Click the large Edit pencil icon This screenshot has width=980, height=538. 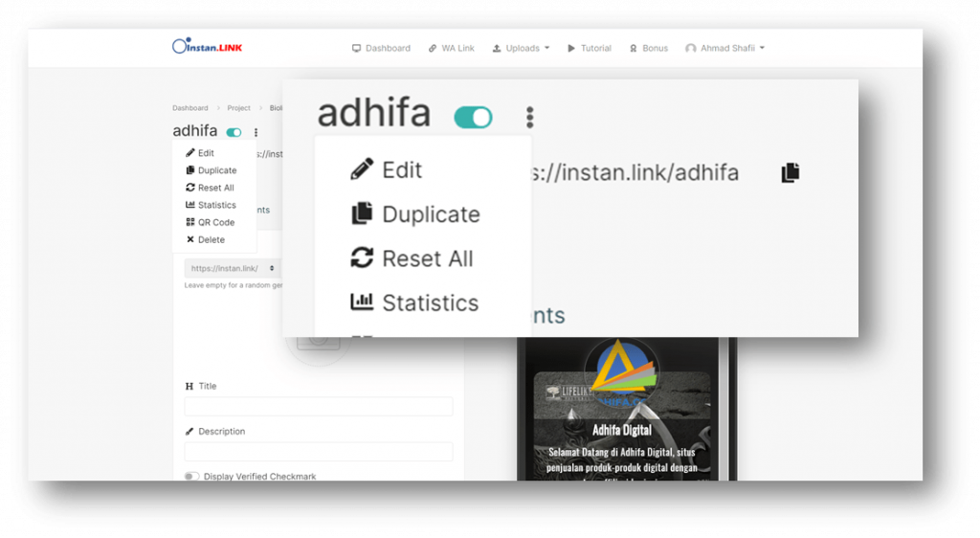click(362, 169)
